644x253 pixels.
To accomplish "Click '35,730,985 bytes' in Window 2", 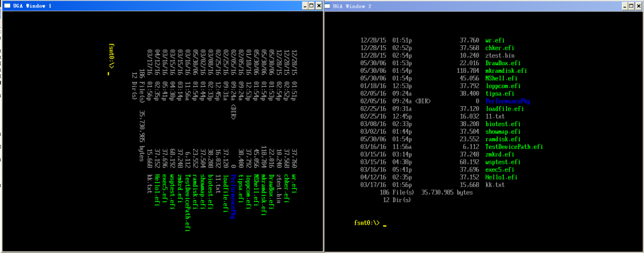I will click(448, 192).
